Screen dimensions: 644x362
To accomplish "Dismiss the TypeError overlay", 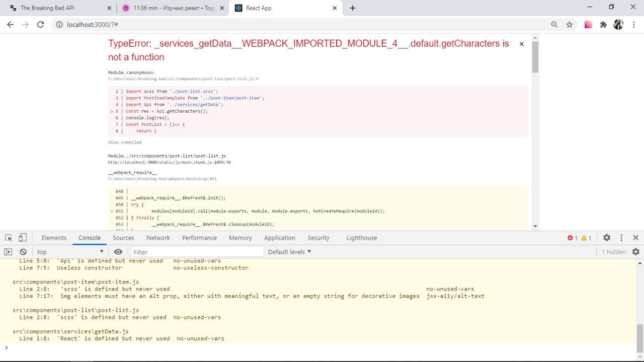I will tap(522, 44).
